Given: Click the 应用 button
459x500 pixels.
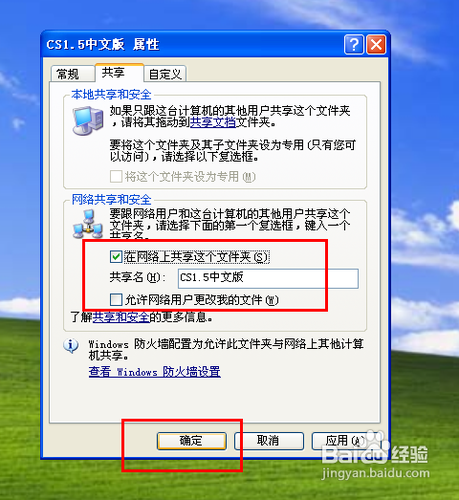Looking at the screenshot, I should [345, 441].
